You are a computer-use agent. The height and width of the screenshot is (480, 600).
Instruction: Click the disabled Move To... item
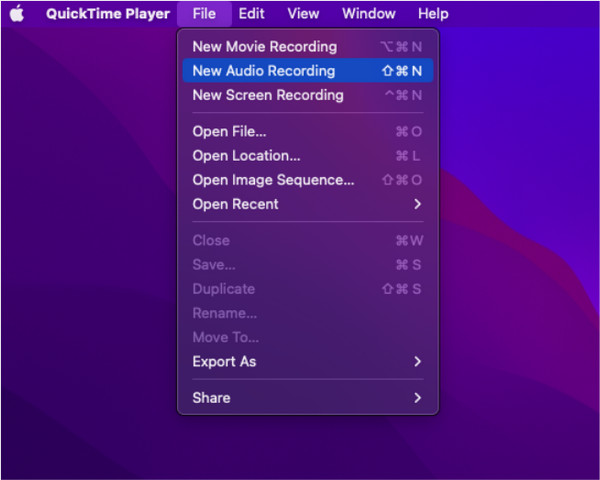(308, 337)
